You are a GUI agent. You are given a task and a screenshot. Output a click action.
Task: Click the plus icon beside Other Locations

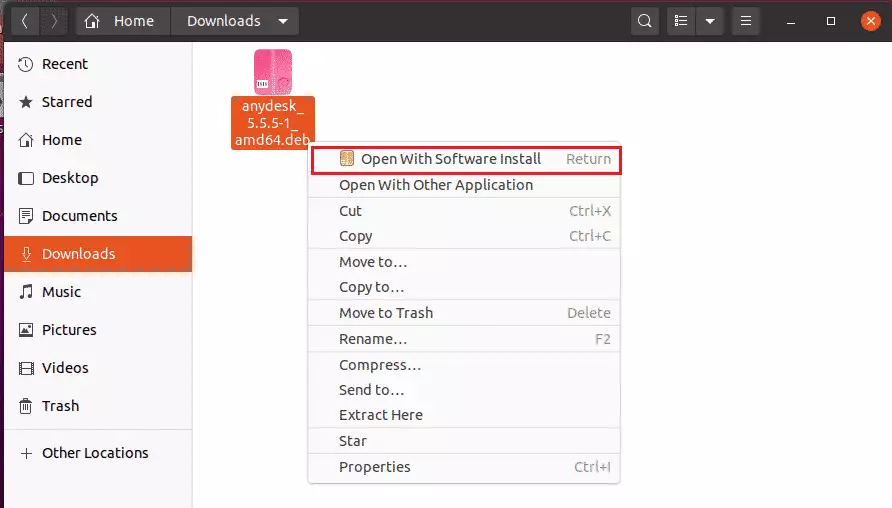pos(26,453)
